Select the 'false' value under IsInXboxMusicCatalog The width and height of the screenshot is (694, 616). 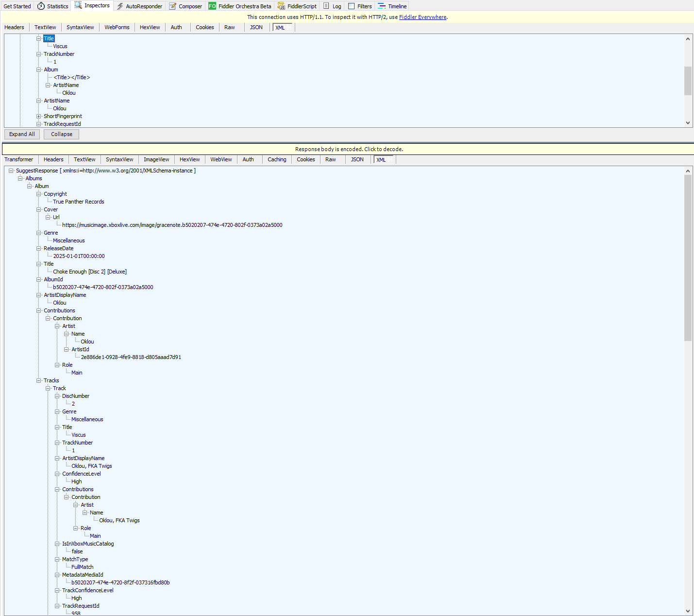(x=77, y=551)
